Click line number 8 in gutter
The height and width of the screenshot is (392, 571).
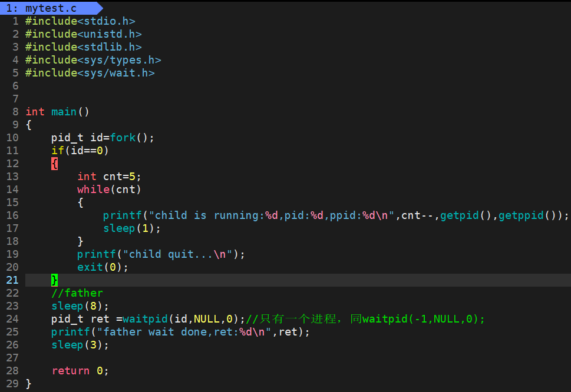(x=16, y=112)
